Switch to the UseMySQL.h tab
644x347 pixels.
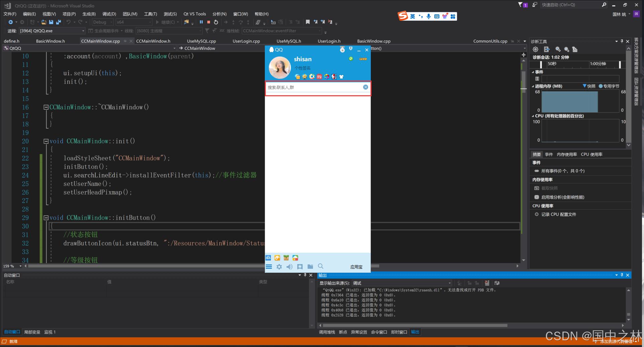289,41
